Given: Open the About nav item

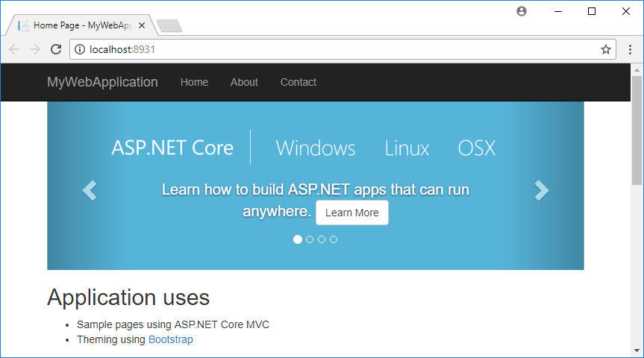Looking at the screenshot, I should click(244, 82).
